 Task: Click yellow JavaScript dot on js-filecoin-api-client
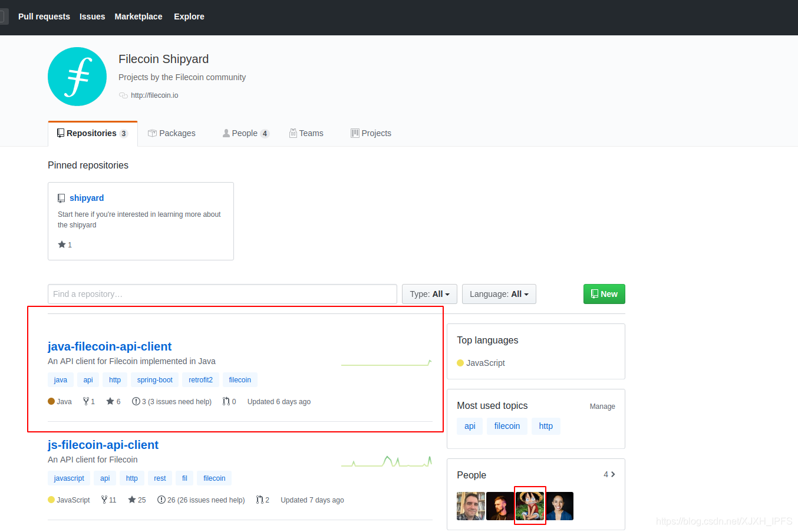coord(51,500)
